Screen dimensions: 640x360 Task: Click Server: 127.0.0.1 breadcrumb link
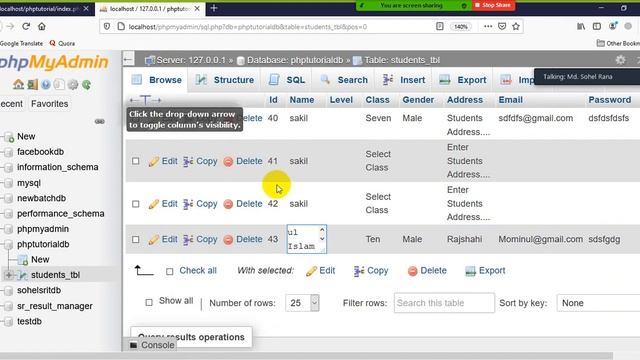pyautogui.click(x=191, y=60)
